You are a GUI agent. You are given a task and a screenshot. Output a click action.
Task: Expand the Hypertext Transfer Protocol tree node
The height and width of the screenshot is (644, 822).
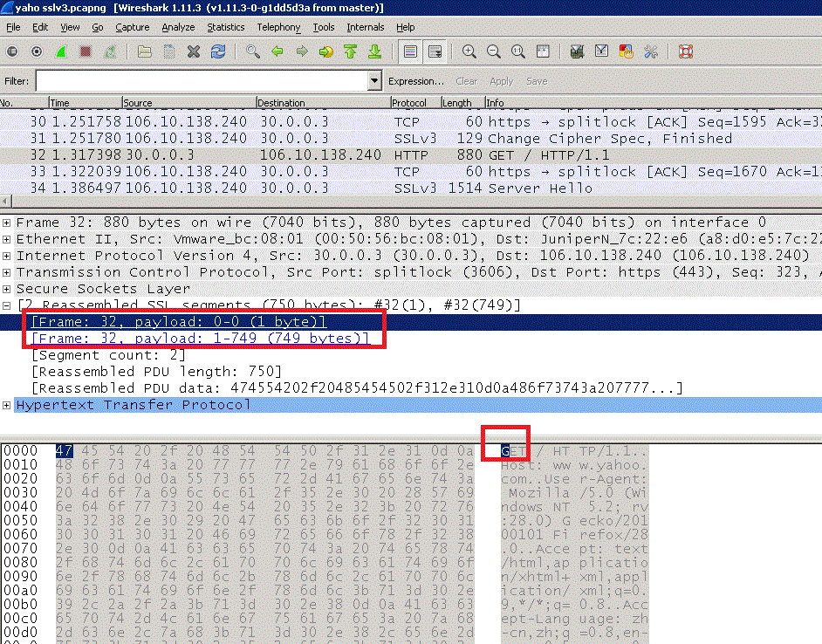tap(8, 405)
